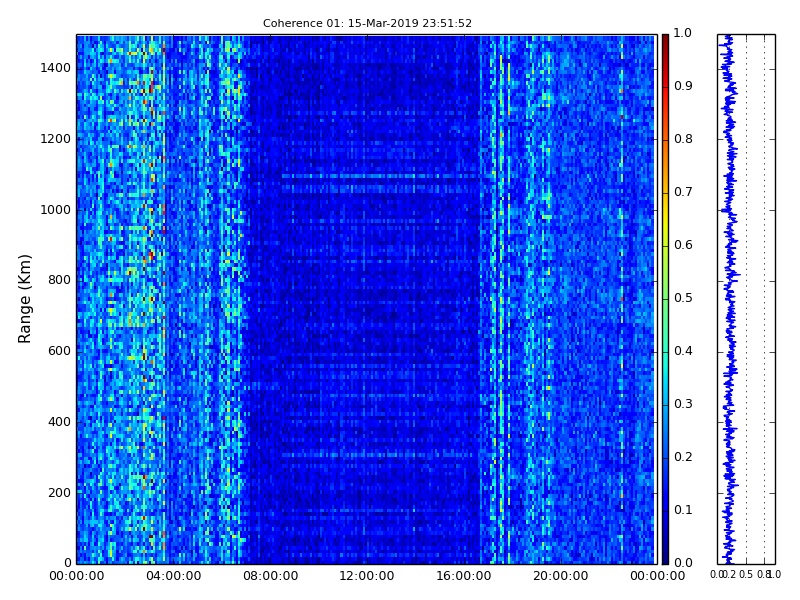This screenshot has width=800, height=600.
Task: Click the 800 range tick label
Action: click(x=59, y=280)
